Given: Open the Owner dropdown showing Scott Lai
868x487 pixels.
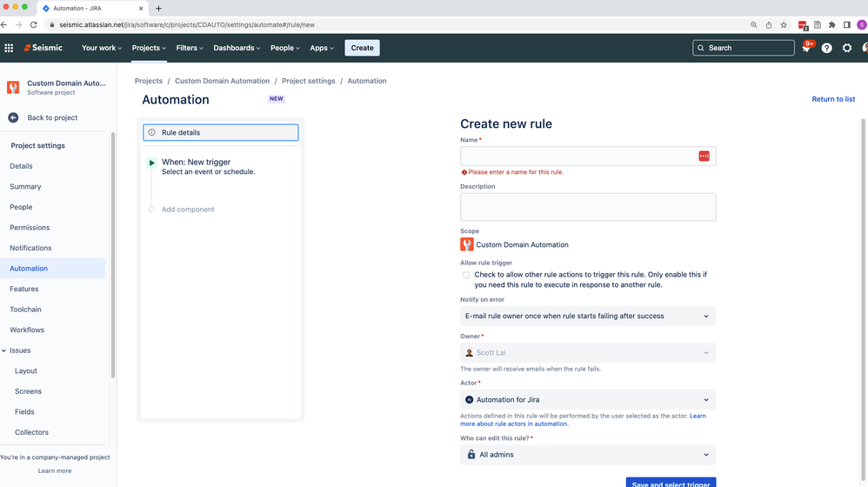Looking at the screenshot, I should (588, 352).
